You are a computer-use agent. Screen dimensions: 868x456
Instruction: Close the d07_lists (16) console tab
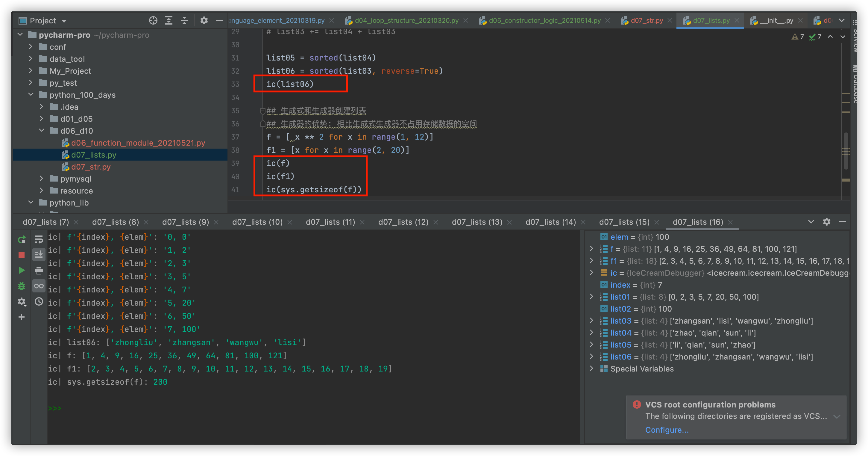(x=731, y=222)
